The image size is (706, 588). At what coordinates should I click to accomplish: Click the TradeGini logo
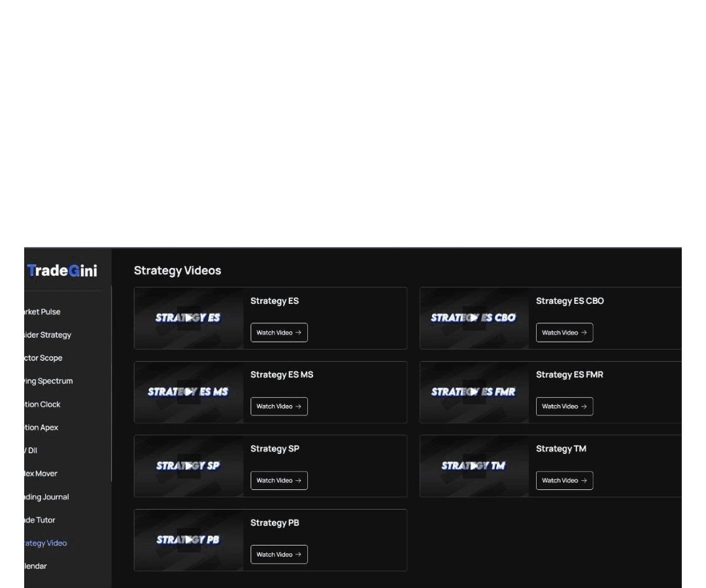click(62, 270)
